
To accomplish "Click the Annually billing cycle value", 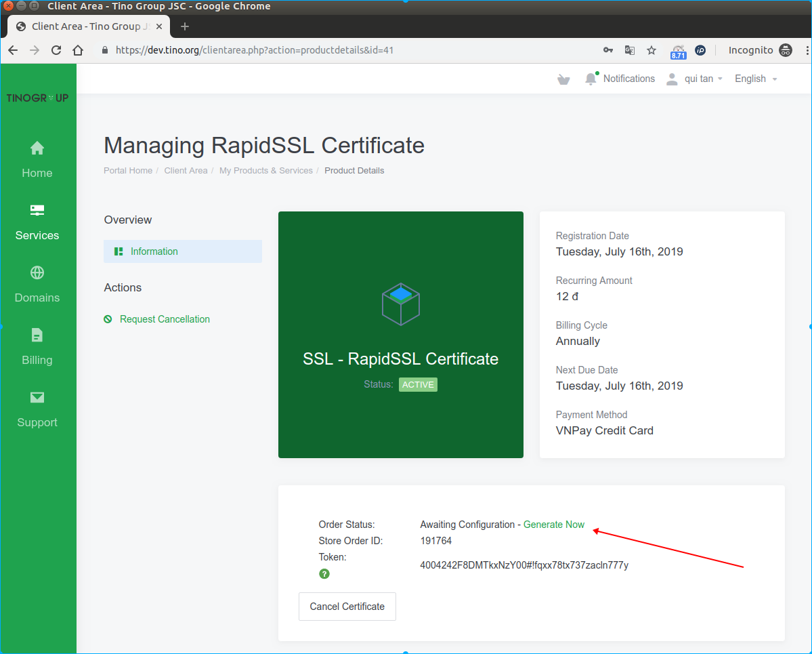I will (578, 341).
